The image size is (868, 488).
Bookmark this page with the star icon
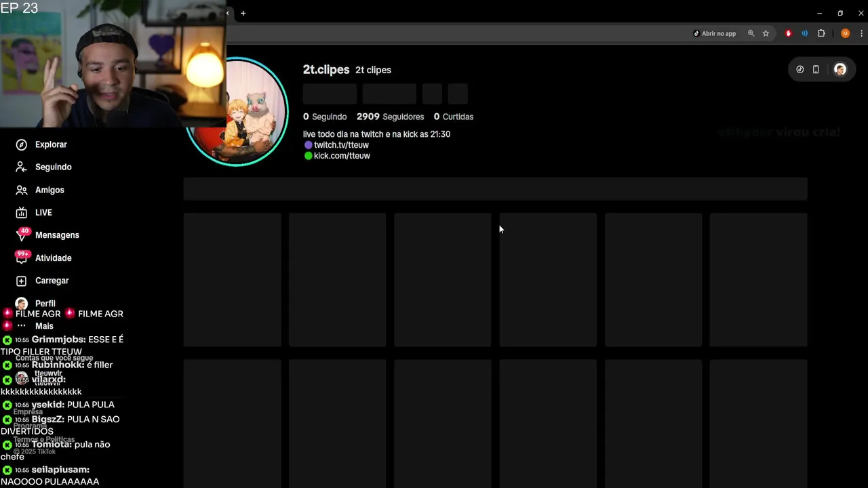click(766, 33)
